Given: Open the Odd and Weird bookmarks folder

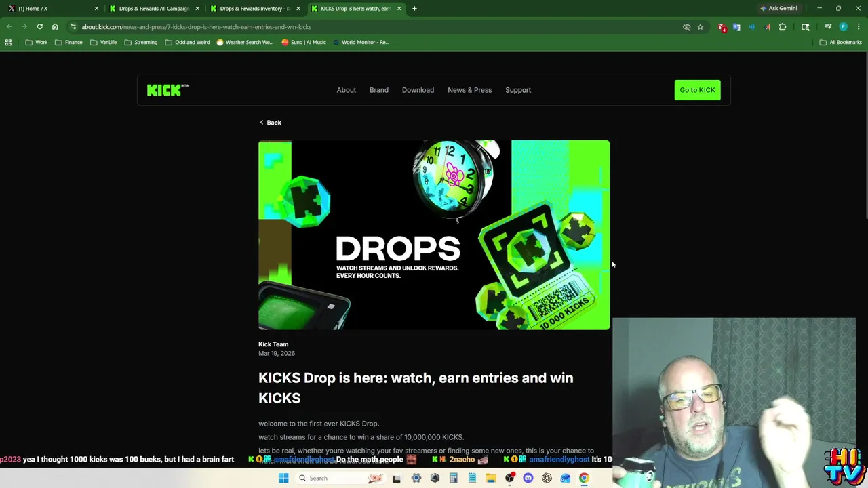Looking at the screenshot, I should click(187, 42).
